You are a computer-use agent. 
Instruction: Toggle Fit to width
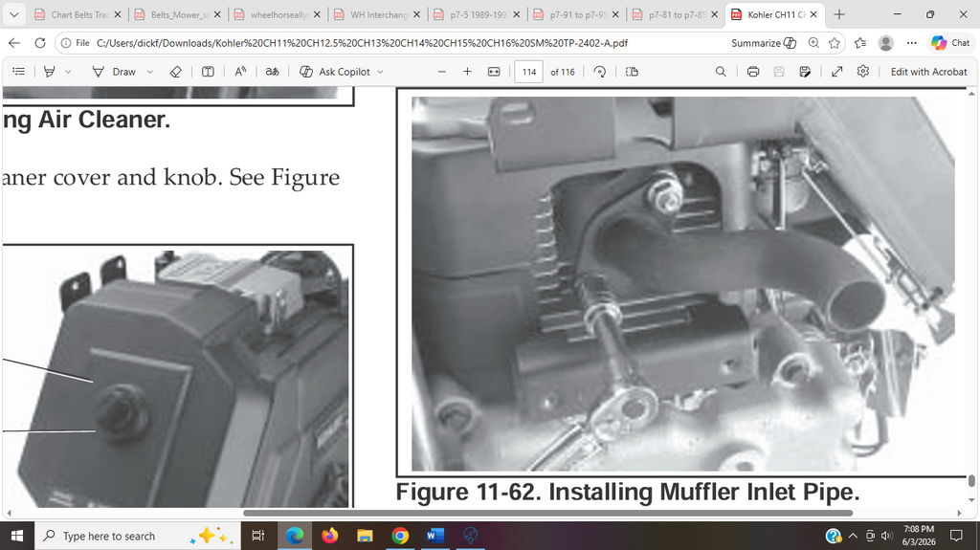click(494, 72)
